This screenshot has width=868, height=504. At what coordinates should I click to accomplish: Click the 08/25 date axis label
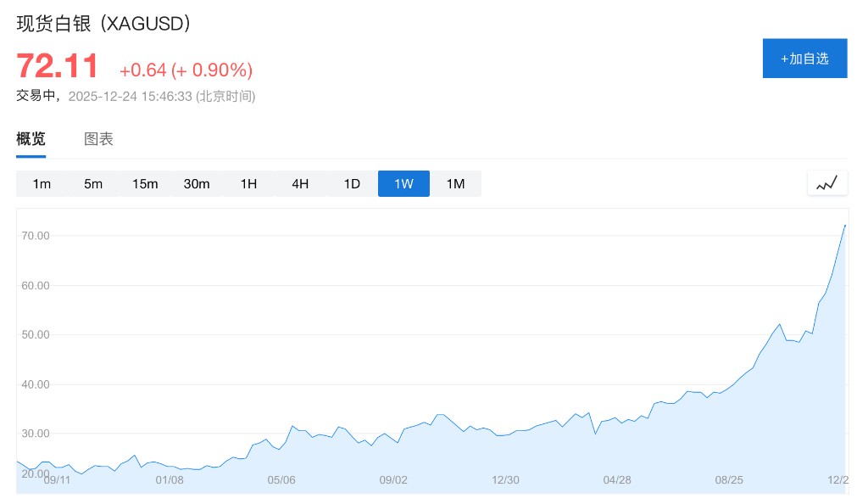point(729,480)
